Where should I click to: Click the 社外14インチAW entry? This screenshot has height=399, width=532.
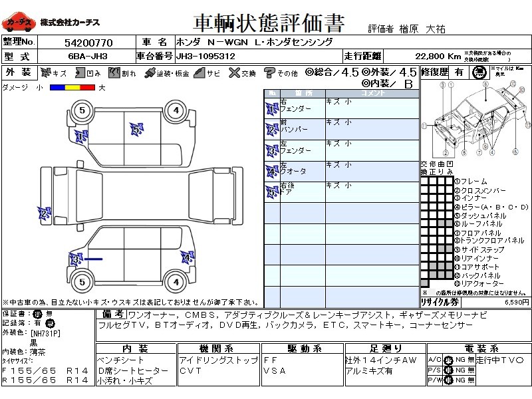coord(380,360)
